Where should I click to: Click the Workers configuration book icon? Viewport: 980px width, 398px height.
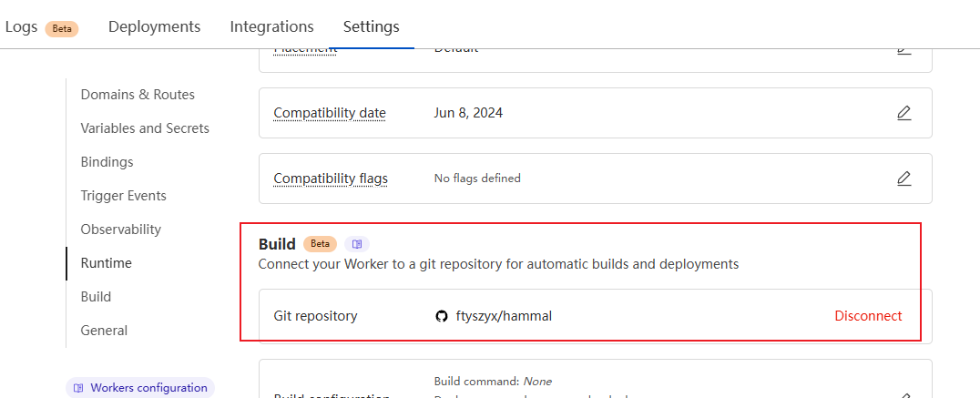click(x=78, y=388)
